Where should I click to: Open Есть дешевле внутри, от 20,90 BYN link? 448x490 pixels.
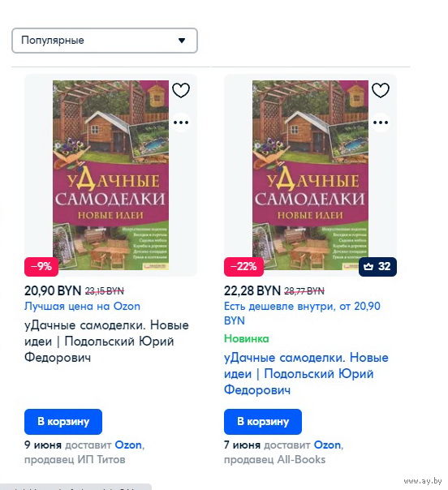[302, 313]
